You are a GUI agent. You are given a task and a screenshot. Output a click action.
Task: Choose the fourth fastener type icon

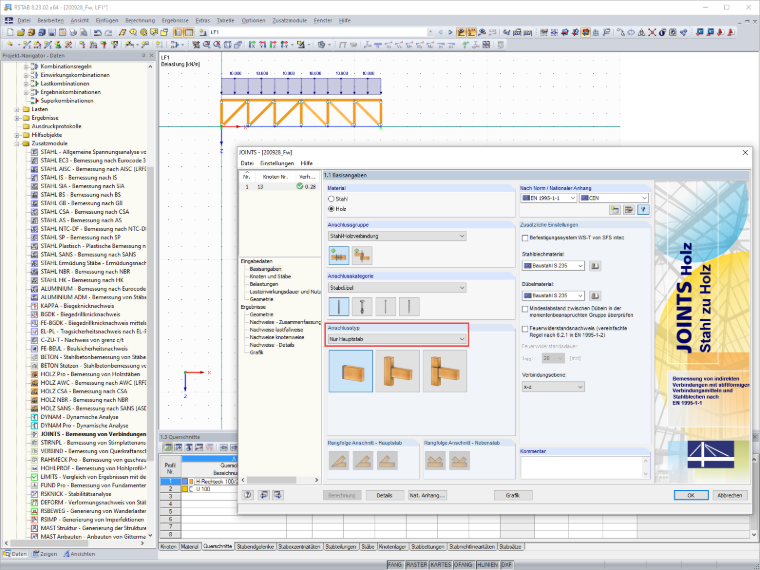pos(409,306)
